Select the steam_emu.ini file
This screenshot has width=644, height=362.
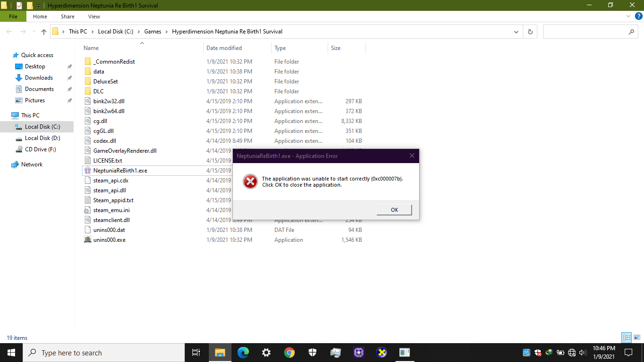tap(111, 210)
